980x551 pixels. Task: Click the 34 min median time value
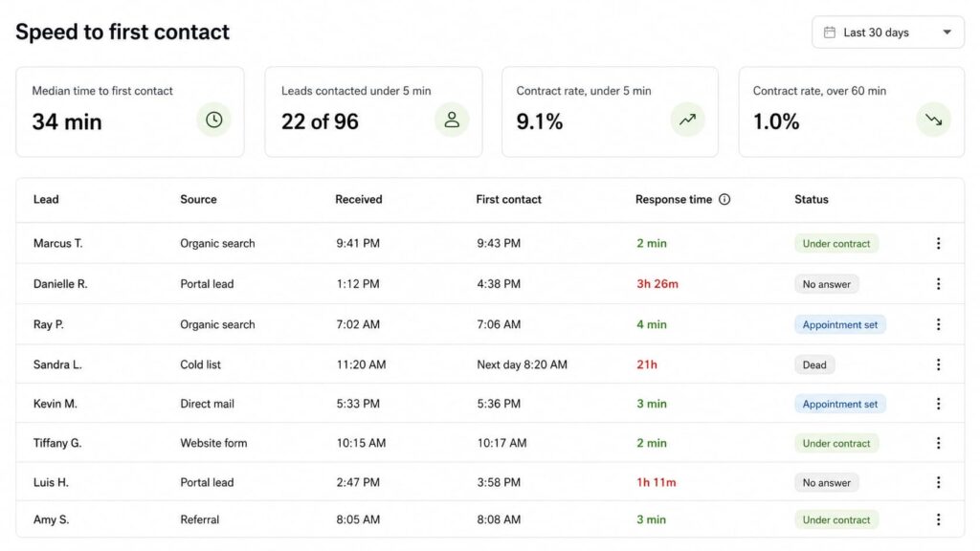point(67,121)
